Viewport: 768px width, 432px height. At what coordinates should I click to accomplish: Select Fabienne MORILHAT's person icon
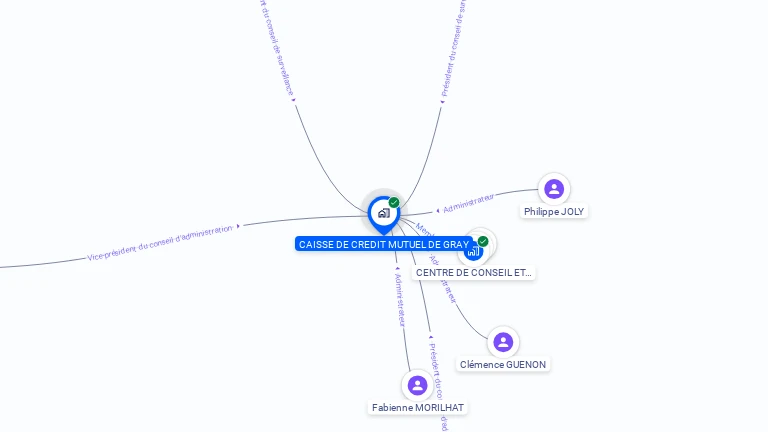(417, 385)
